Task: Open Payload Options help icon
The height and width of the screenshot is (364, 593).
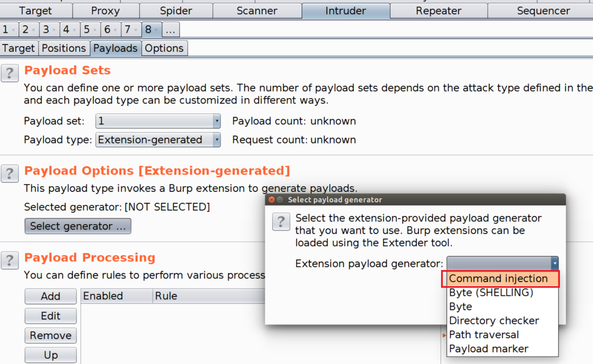Action: point(10,174)
